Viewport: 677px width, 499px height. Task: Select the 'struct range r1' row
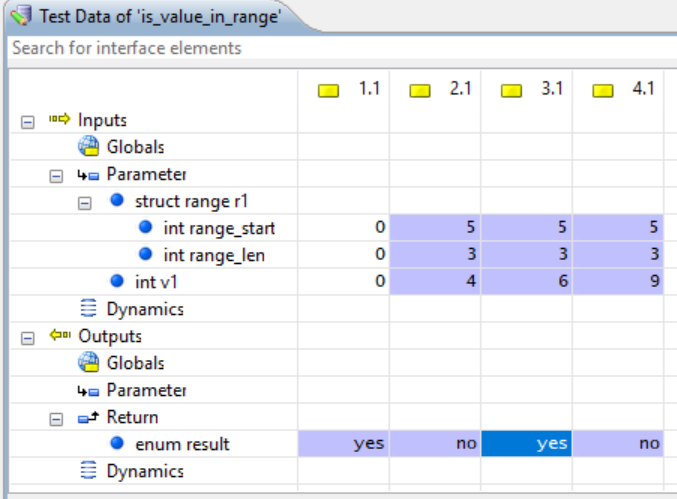(x=191, y=201)
